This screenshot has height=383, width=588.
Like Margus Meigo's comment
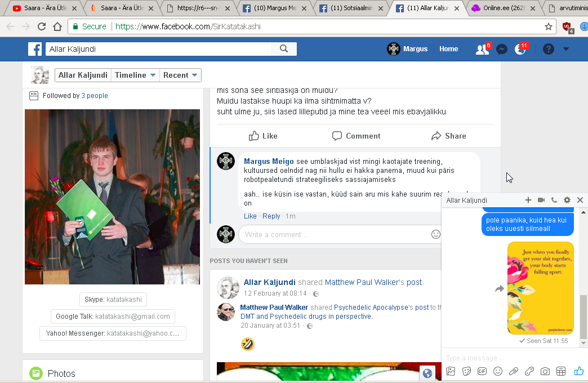click(250, 216)
